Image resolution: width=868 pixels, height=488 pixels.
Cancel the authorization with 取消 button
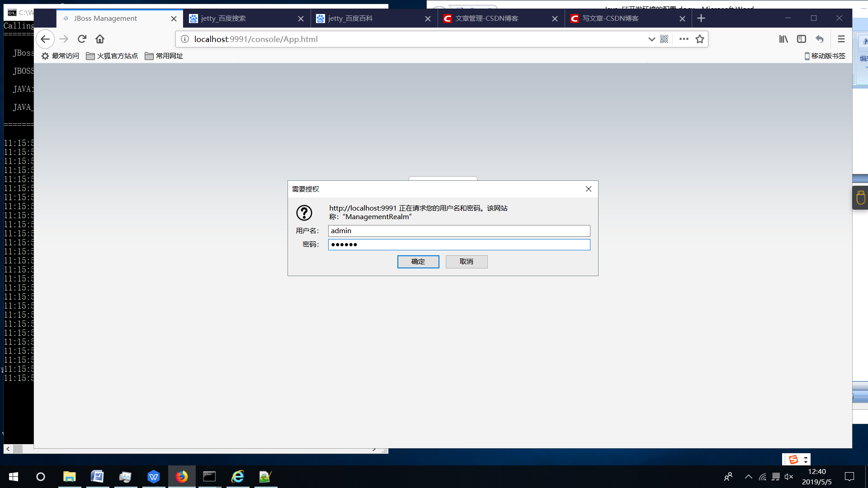(467, 262)
